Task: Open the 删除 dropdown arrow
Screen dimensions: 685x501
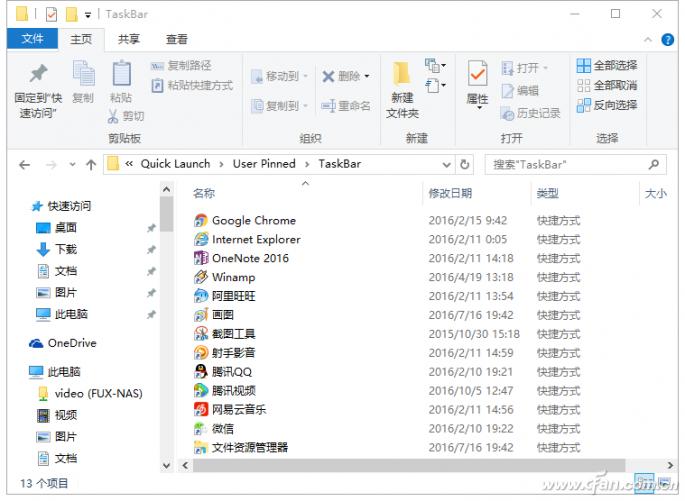Action: click(367, 76)
